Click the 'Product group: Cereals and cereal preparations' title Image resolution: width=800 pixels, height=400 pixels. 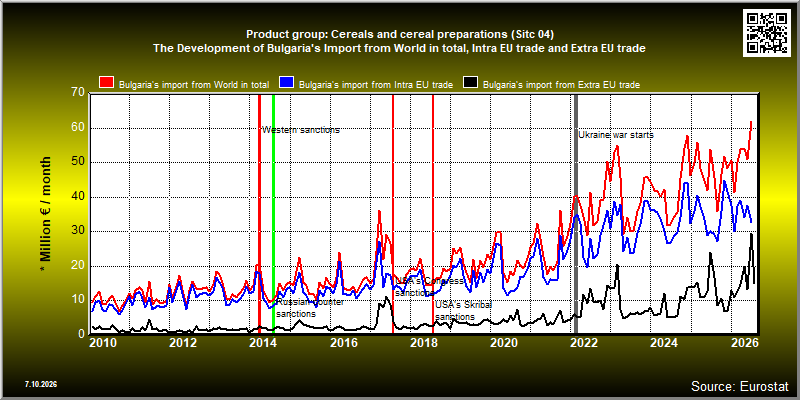click(x=399, y=35)
